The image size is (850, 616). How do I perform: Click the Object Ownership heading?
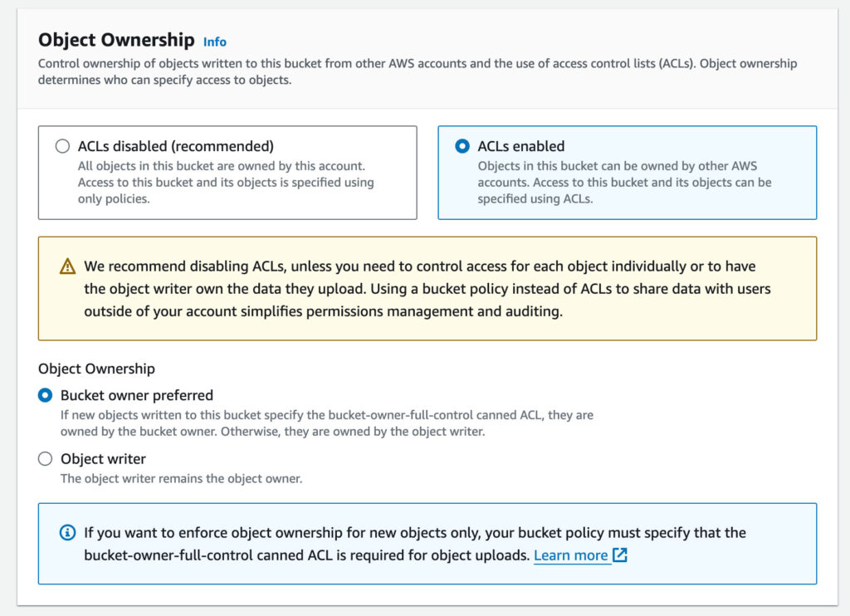click(x=115, y=39)
